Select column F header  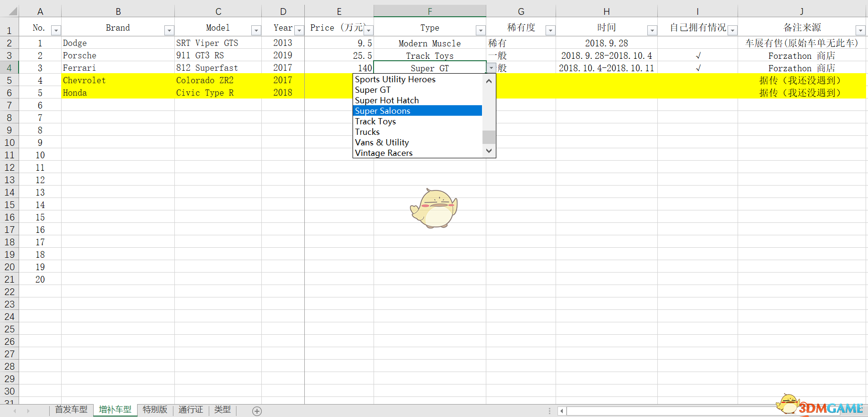(x=430, y=11)
